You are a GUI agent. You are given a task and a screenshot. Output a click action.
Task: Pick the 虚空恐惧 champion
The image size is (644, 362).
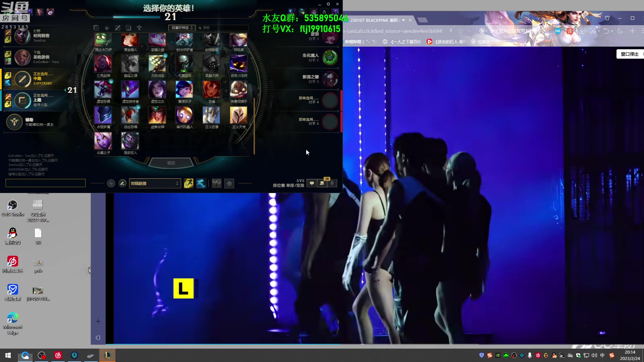[x=103, y=89]
